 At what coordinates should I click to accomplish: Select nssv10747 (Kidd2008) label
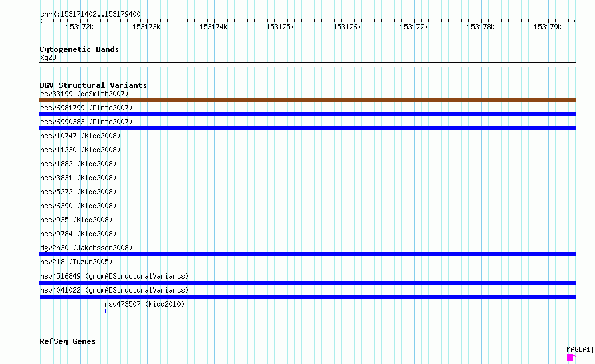click(80, 136)
